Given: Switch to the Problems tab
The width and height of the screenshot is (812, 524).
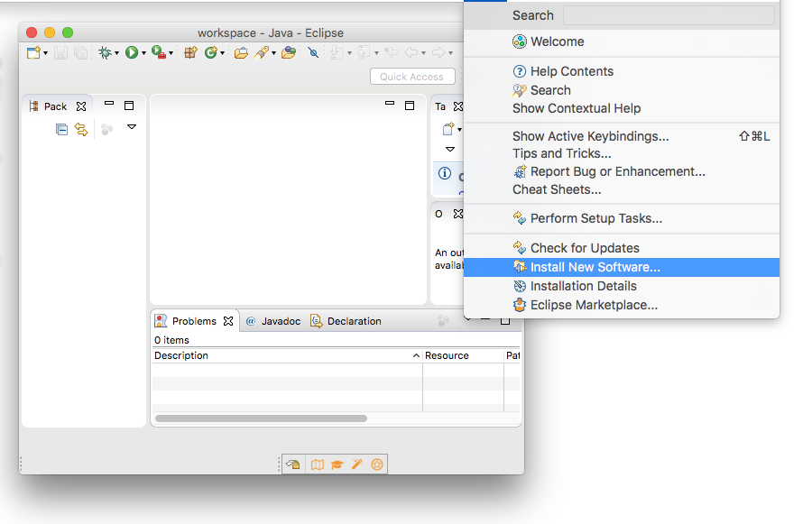Looking at the screenshot, I should [x=194, y=321].
